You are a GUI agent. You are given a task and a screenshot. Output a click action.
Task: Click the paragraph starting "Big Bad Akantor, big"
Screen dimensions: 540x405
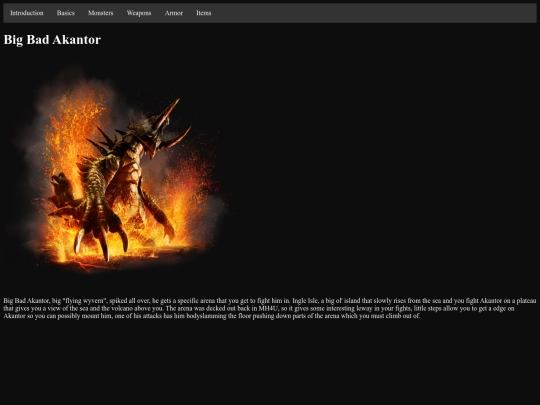[270, 308]
